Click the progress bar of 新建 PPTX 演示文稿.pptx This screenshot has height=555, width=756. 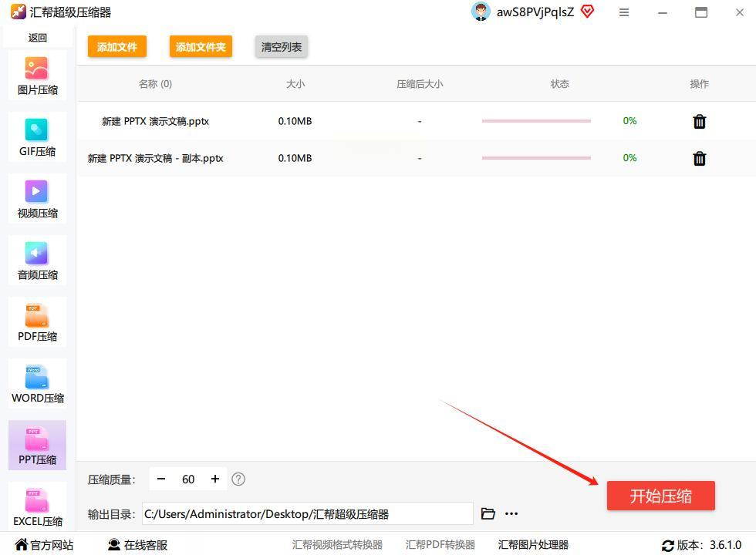pyautogui.click(x=536, y=121)
